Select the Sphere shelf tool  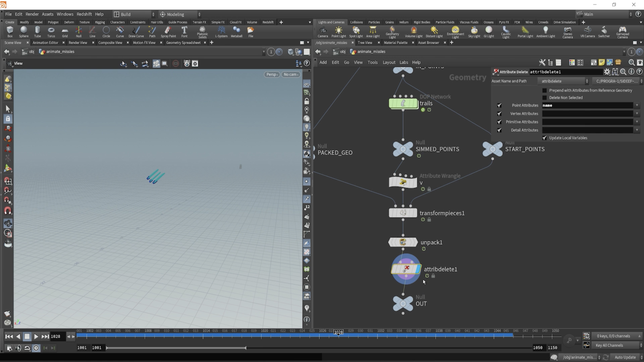[x=23, y=32]
